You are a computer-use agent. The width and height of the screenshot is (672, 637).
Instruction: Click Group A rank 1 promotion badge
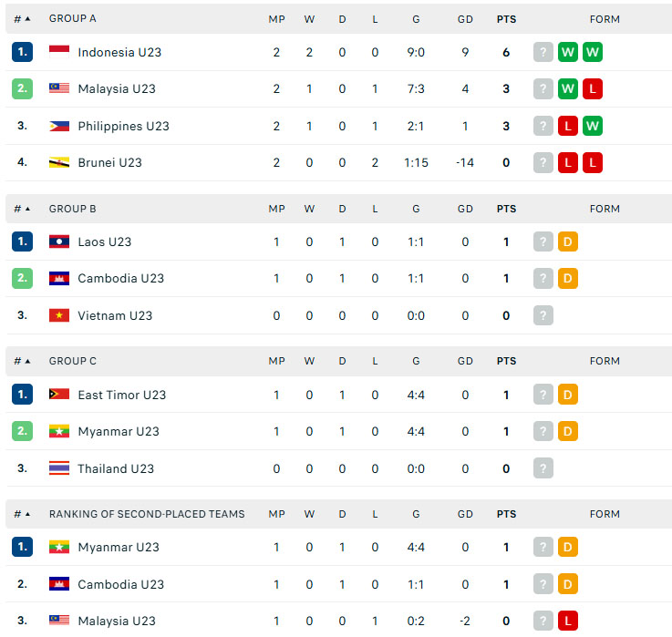(22, 52)
